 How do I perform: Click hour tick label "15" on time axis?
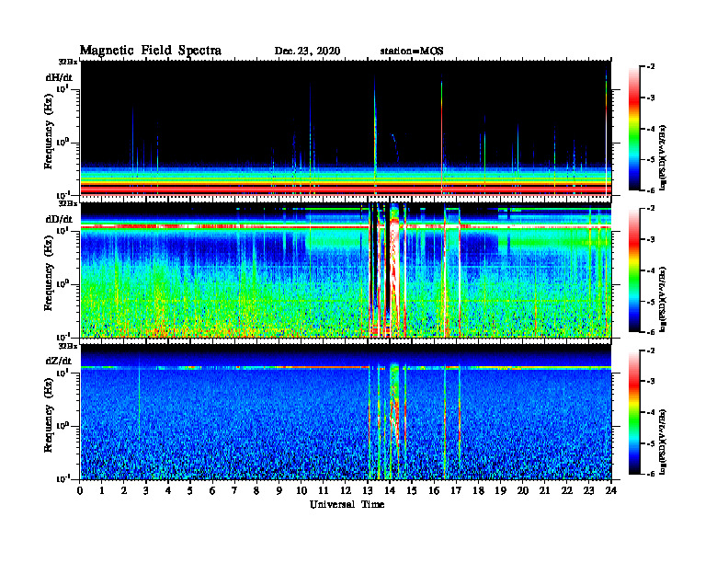[412, 491]
